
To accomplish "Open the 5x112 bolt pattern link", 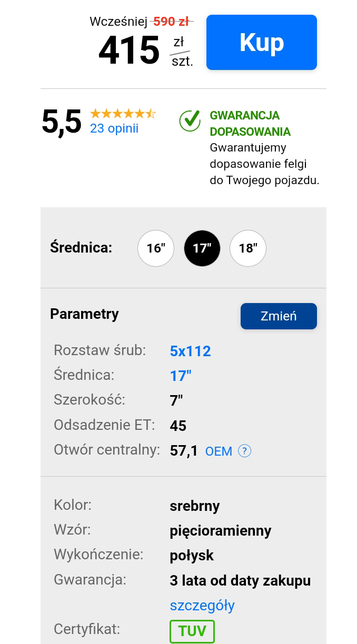I will 191,351.
